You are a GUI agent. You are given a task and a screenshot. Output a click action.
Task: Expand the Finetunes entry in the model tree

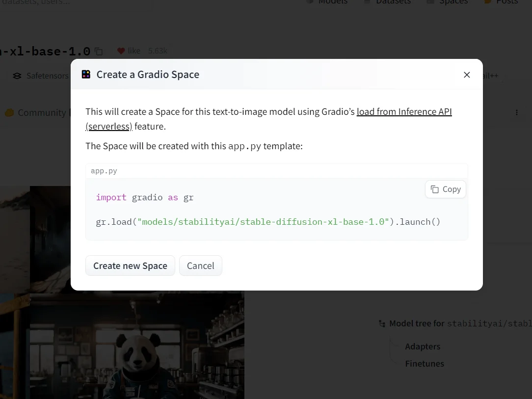point(424,364)
